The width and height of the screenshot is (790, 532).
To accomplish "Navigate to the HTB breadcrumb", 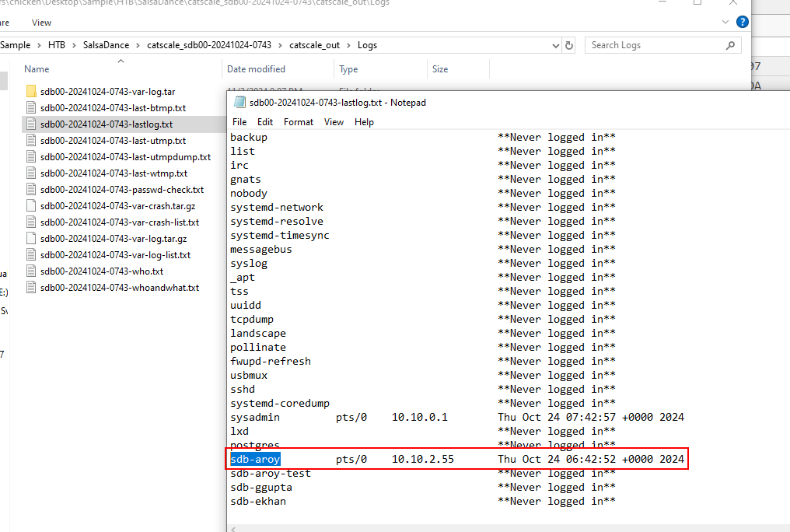I will coord(57,45).
